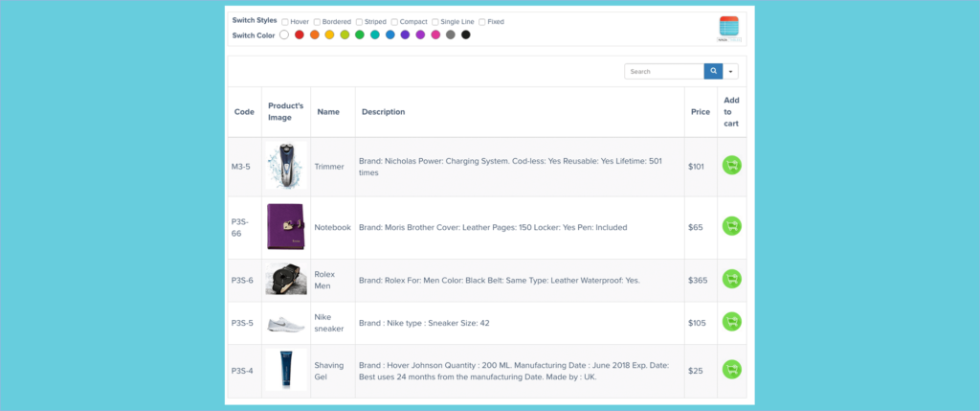The height and width of the screenshot is (411, 980).
Task: Add the Notebook to cart
Action: (731, 226)
